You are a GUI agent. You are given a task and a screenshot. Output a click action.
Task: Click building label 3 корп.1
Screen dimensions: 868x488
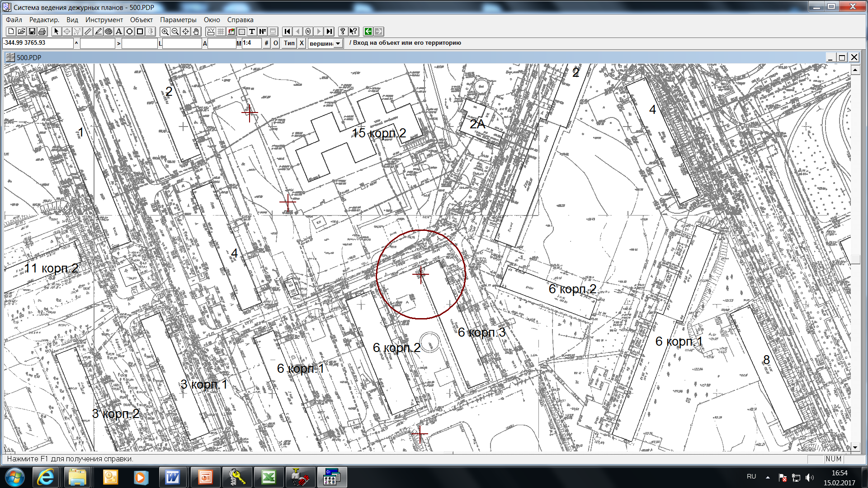tap(204, 385)
